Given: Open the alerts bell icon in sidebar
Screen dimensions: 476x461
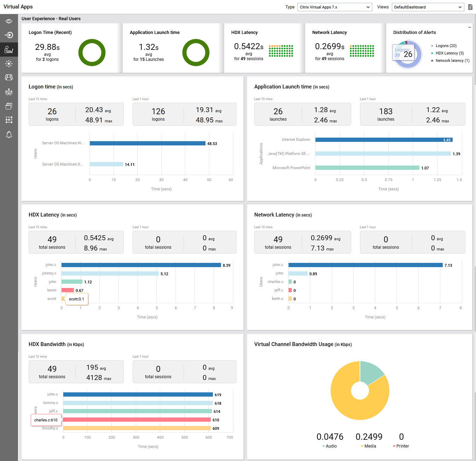Looking at the screenshot, I should 9,134.
